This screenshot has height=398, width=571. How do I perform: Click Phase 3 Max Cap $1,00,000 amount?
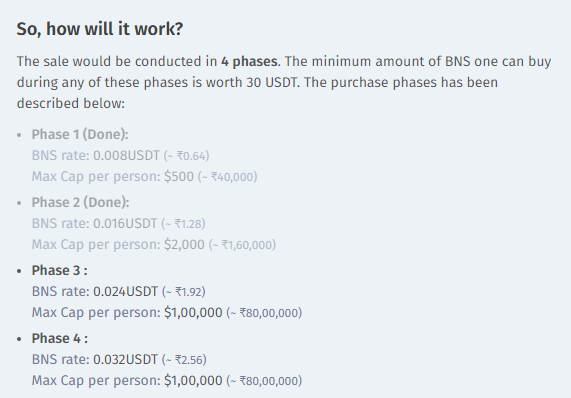click(193, 312)
